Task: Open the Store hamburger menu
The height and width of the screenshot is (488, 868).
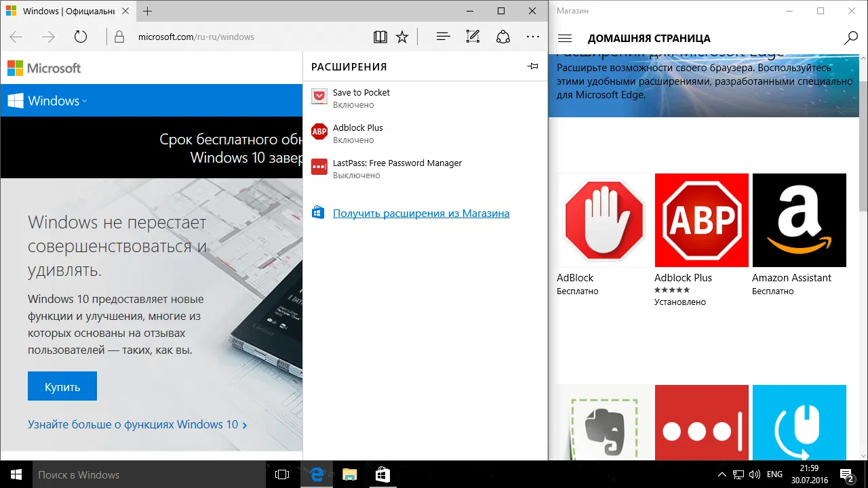Action: tap(565, 38)
